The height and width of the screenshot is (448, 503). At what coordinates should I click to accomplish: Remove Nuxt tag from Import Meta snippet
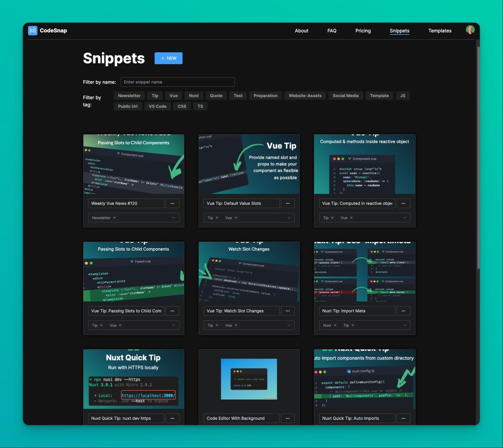coord(335,325)
